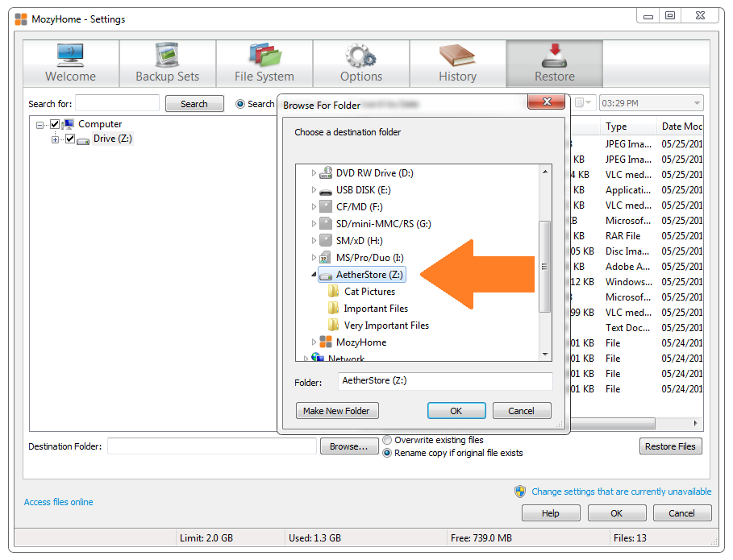The image size is (733, 560).
Task: Collapse the AetherStore (Z:) node
Action: click(x=314, y=275)
